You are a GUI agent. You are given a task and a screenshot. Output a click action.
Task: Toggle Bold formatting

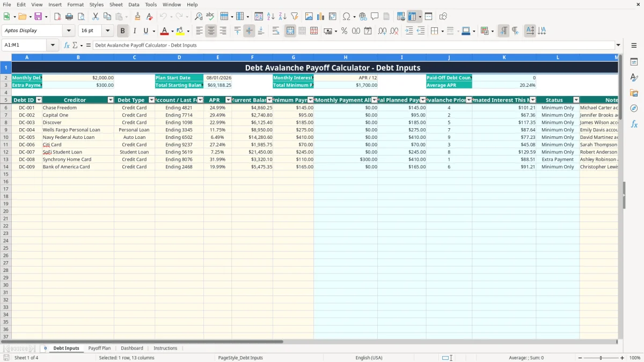(122, 31)
